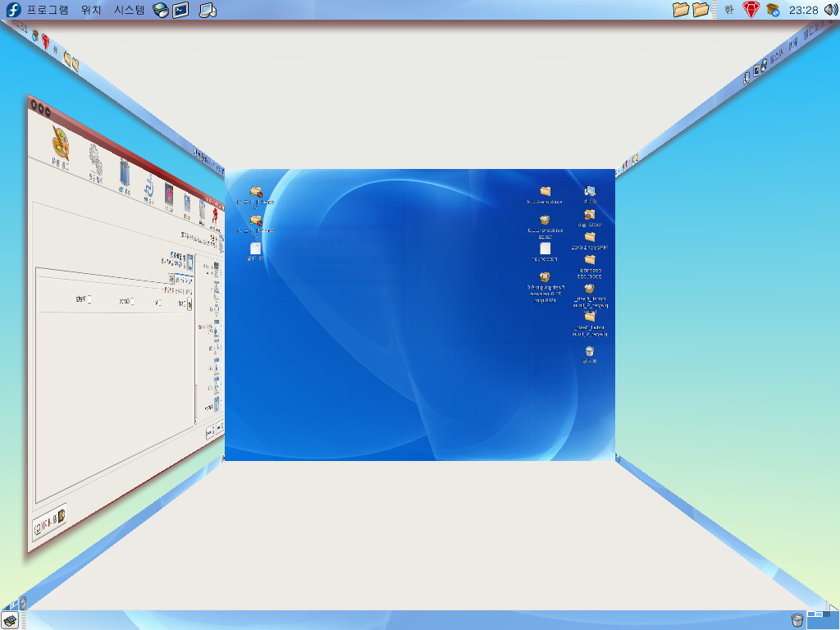Image resolution: width=840 pixels, height=630 pixels.
Task: Select the flash-plugin rpm package on the center desktop
Action: 545,286
